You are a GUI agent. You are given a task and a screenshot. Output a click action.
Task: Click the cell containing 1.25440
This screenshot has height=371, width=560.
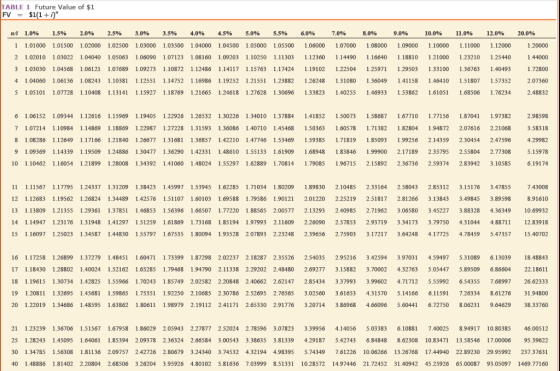point(500,57)
